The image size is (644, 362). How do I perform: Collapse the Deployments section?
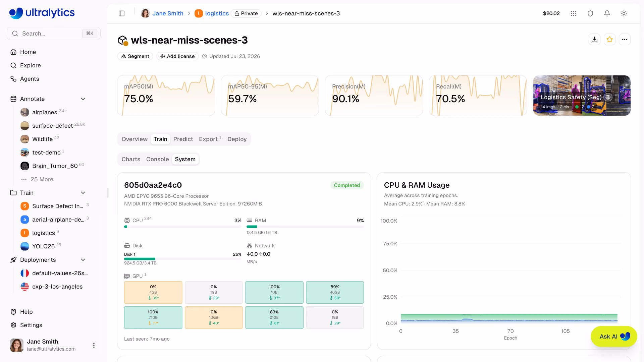(83, 260)
